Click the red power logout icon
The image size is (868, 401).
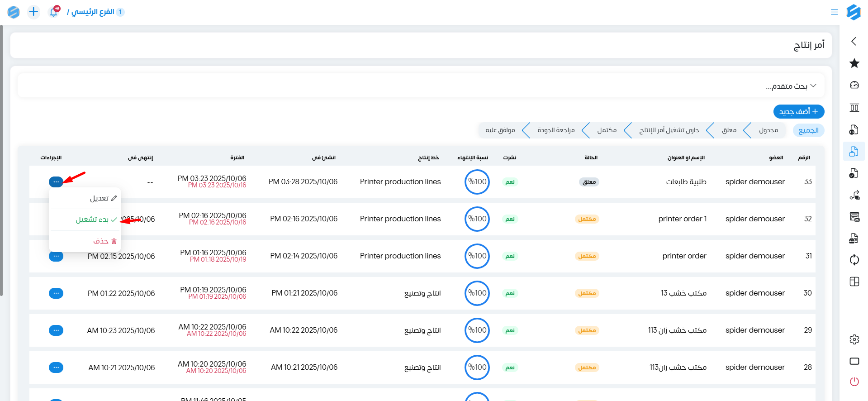point(854,382)
